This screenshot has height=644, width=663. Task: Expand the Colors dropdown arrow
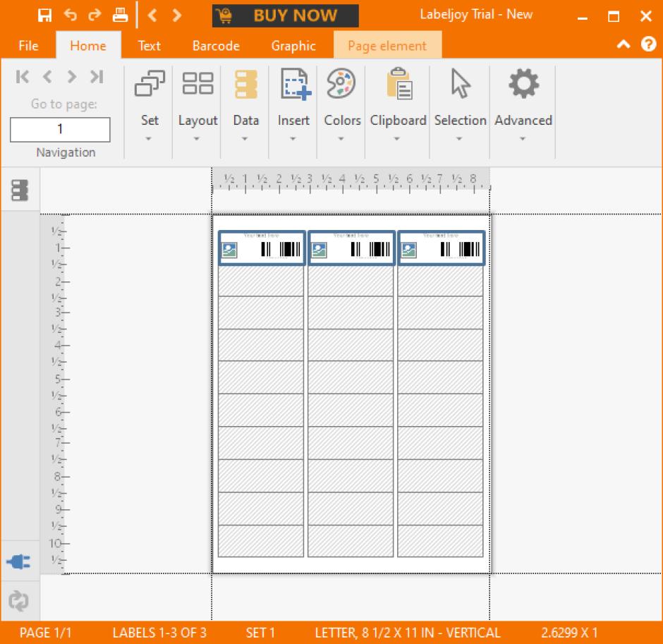click(341, 139)
